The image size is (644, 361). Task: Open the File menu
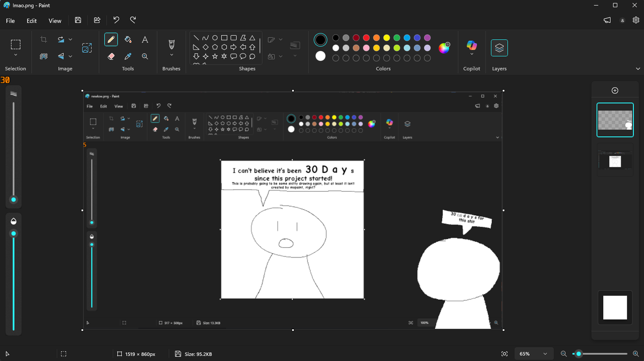[x=10, y=21]
